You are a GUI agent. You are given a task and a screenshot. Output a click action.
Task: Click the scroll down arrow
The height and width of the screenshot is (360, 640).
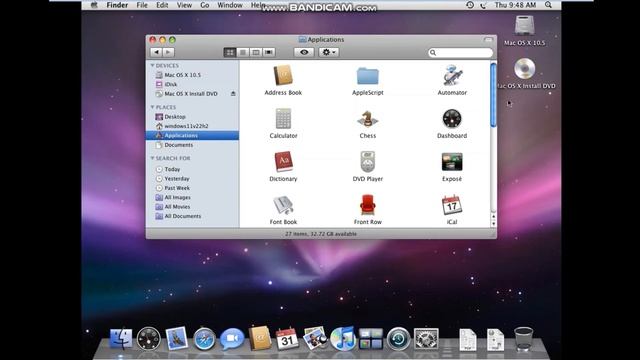(x=493, y=224)
